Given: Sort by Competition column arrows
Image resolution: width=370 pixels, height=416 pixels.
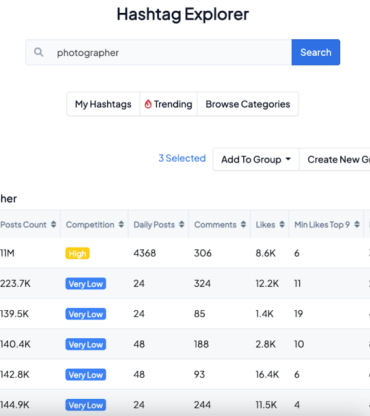Looking at the screenshot, I should [121, 224].
